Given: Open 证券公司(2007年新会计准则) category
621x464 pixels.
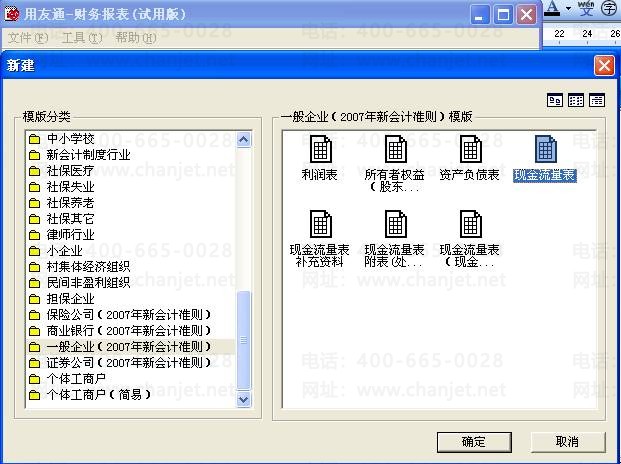Looking at the screenshot, I should pyautogui.click(x=120, y=363).
